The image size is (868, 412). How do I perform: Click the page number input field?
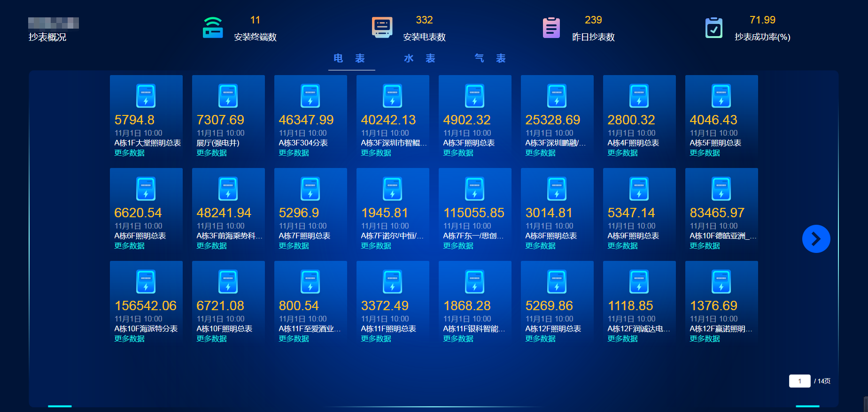800,381
